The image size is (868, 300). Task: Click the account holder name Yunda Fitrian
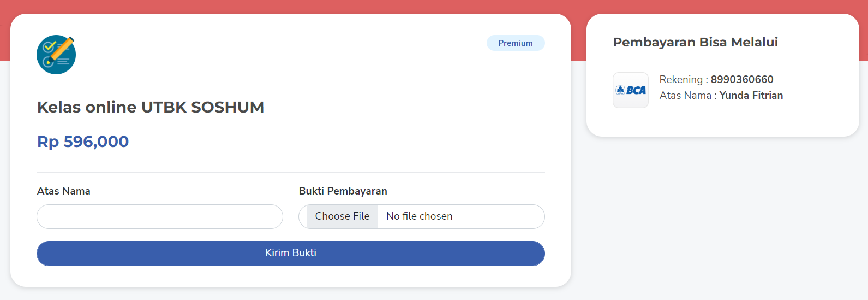pyautogui.click(x=751, y=96)
